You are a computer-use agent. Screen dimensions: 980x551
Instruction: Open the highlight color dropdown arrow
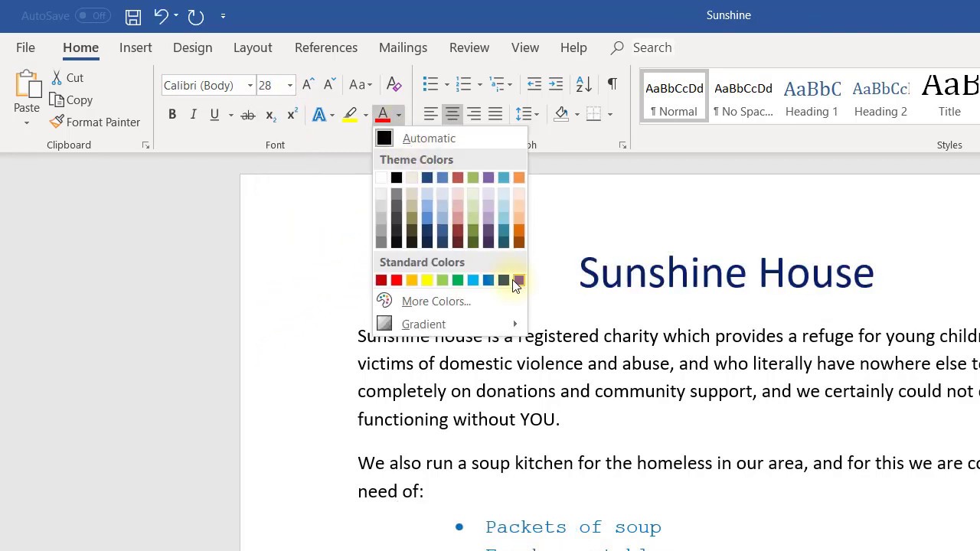pyautogui.click(x=365, y=116)
